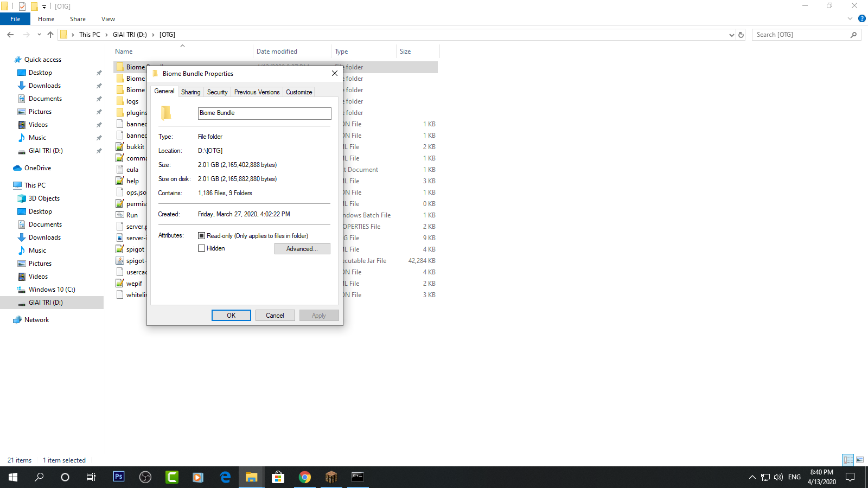The height and width of the screenshot is (488, 868).
Task: Select 3D Objects under This PC
Action: [44, 198]
